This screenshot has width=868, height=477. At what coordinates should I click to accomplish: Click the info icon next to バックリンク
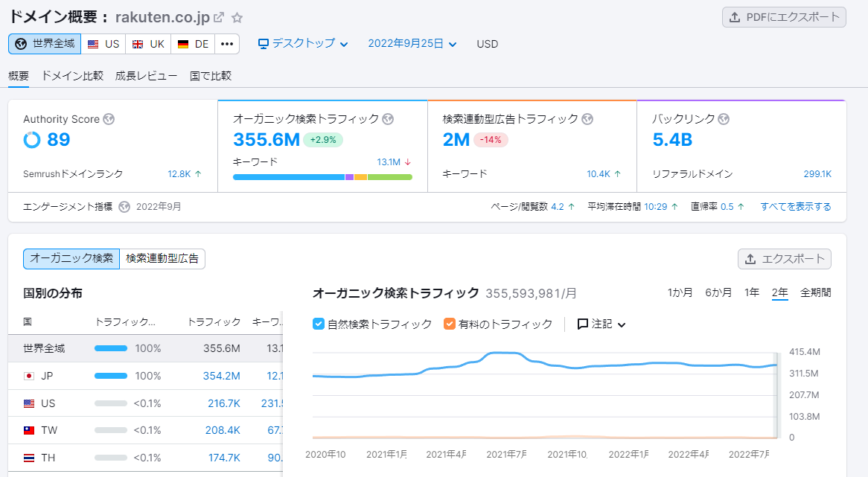point(724,119)
